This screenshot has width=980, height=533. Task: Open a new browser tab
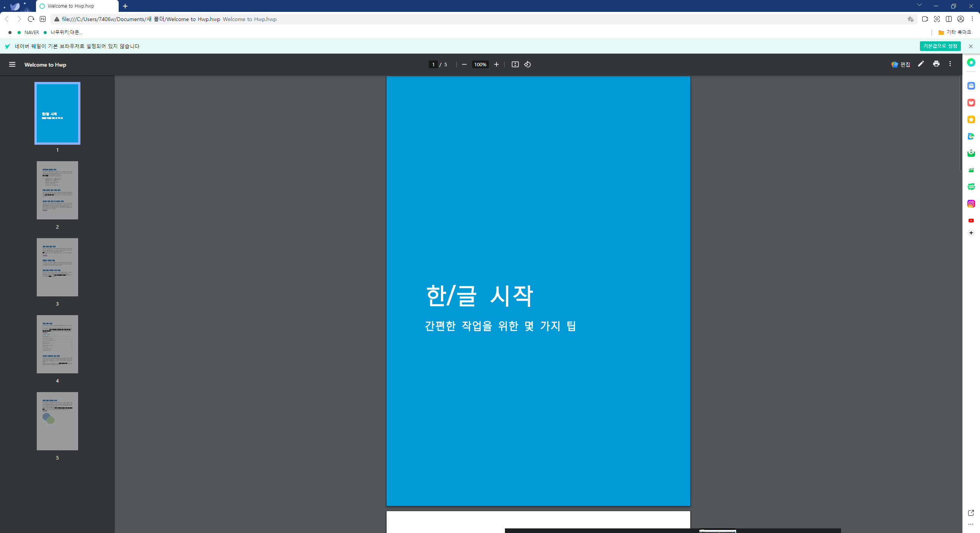coord(125,6)
